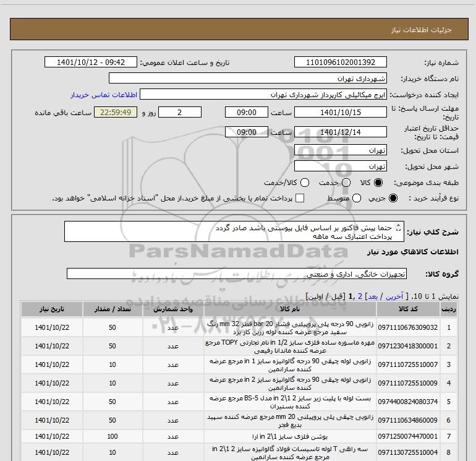Click the سه راهی T item name in row 8

(290, 452)
